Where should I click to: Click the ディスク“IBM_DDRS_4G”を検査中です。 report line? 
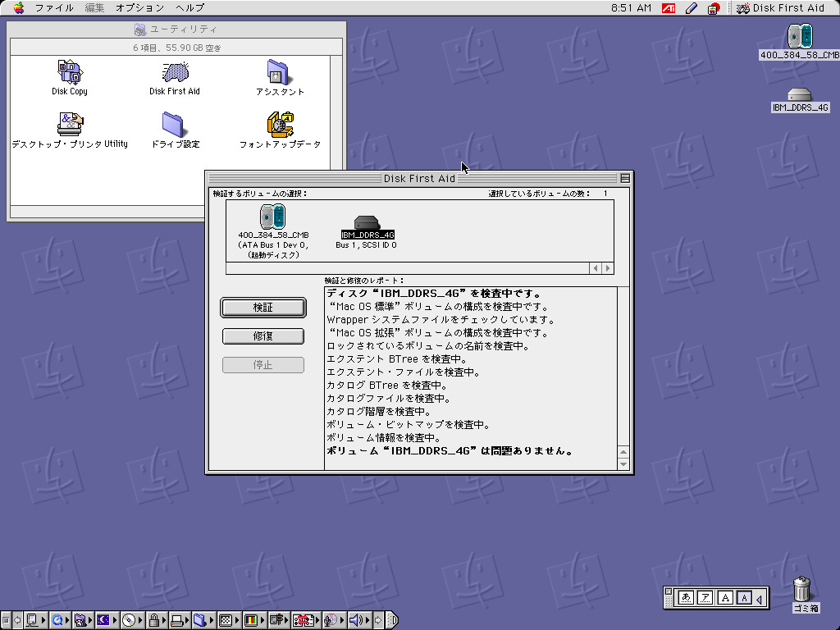click(x=435, y=294)
